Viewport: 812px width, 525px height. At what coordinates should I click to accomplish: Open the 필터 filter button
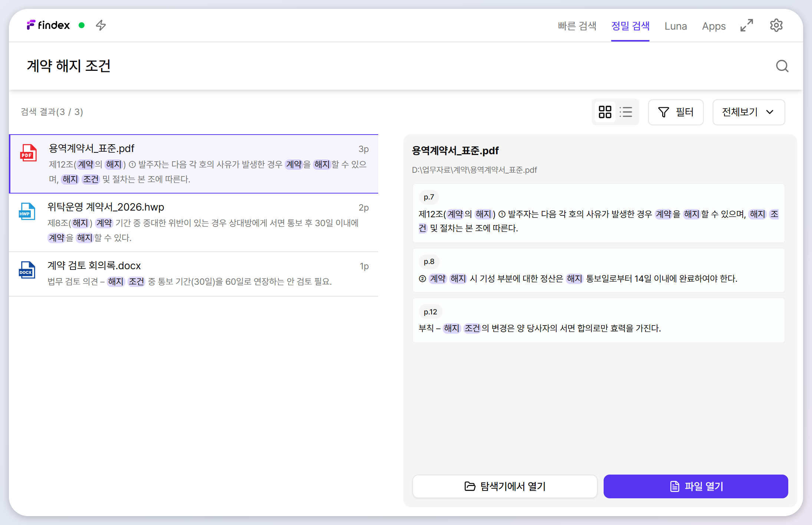(x=676, y=112)
